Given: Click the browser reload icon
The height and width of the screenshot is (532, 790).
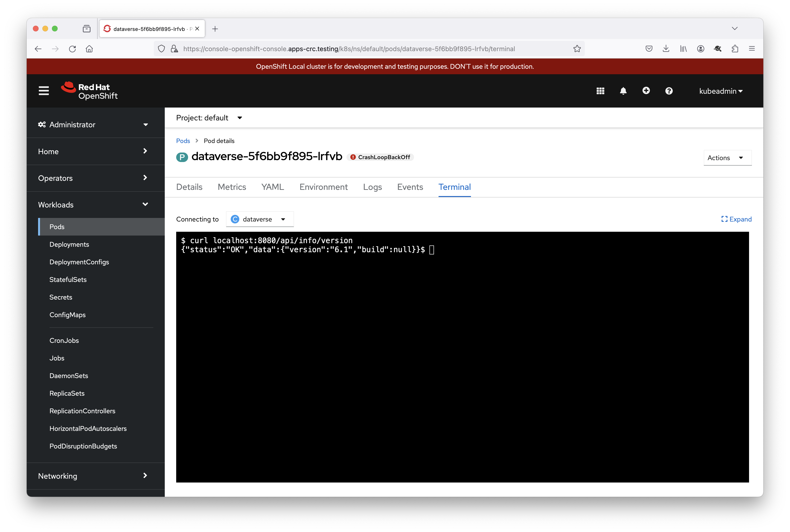Looking at the screenshot, I should [x=72, y=49].
